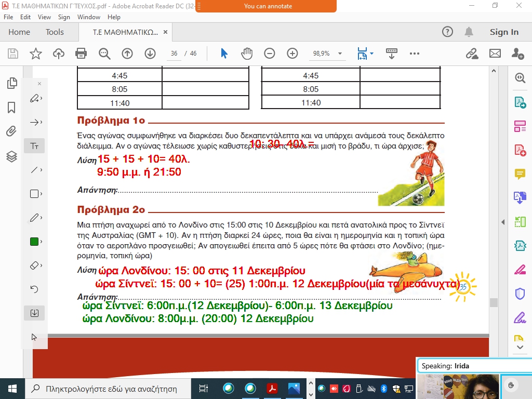Select the highlighter annotation tool
The width and height of the screenshot is (532, 399).
[x=34, y=98]
